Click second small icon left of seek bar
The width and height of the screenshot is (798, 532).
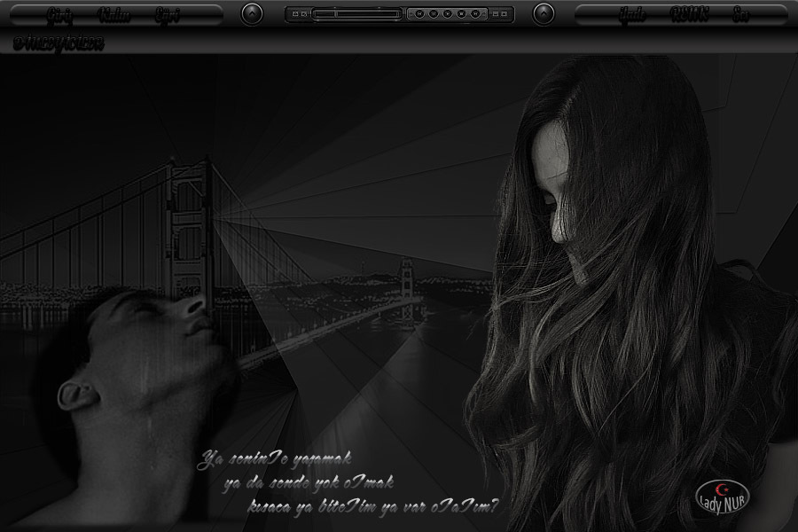(304, 13)
